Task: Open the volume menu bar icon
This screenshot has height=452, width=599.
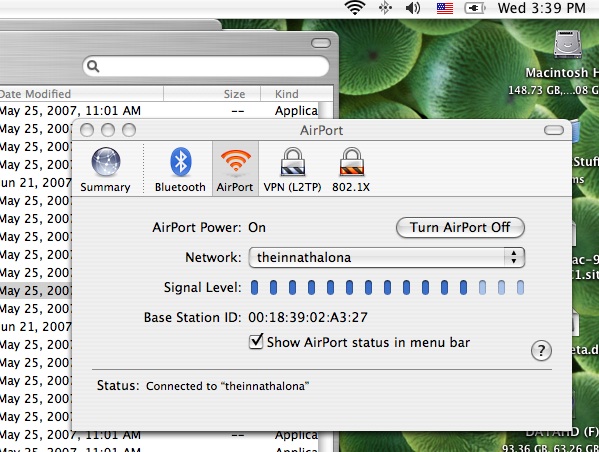Action: point(413,8)
